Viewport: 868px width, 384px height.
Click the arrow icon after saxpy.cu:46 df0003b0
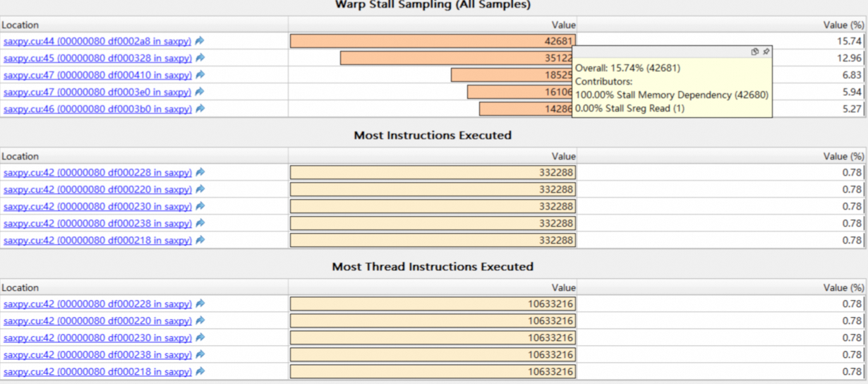[x=200, y=109]
